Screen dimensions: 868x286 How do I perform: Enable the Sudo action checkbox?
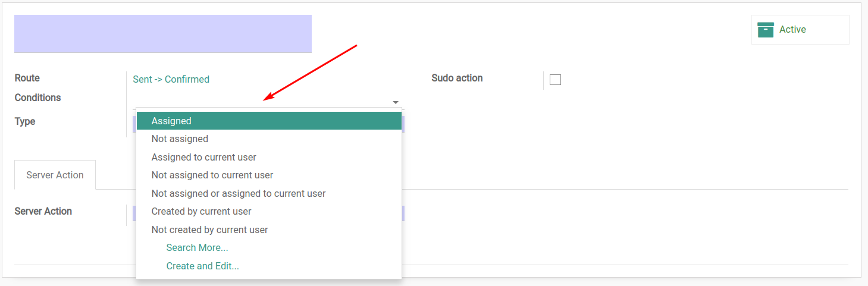coord(555,80)
